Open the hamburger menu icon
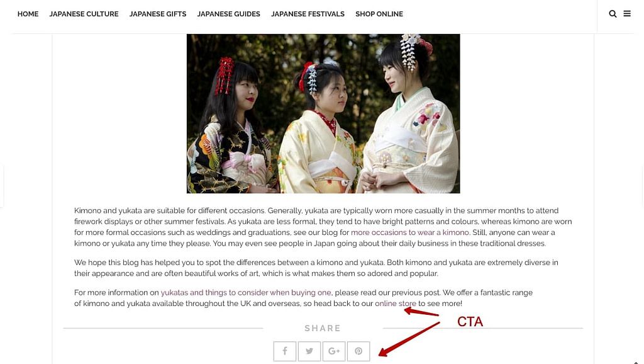644x364 pixels. tap(627, 14)
